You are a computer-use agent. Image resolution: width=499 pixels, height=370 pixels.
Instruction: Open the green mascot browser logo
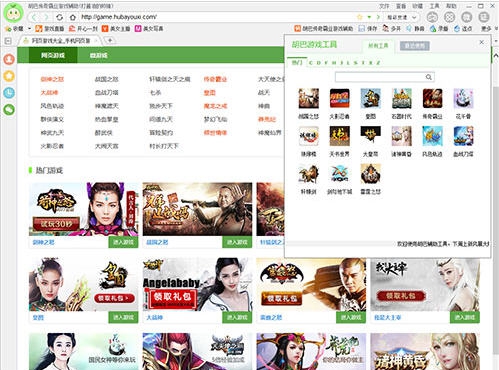point(14,13)
